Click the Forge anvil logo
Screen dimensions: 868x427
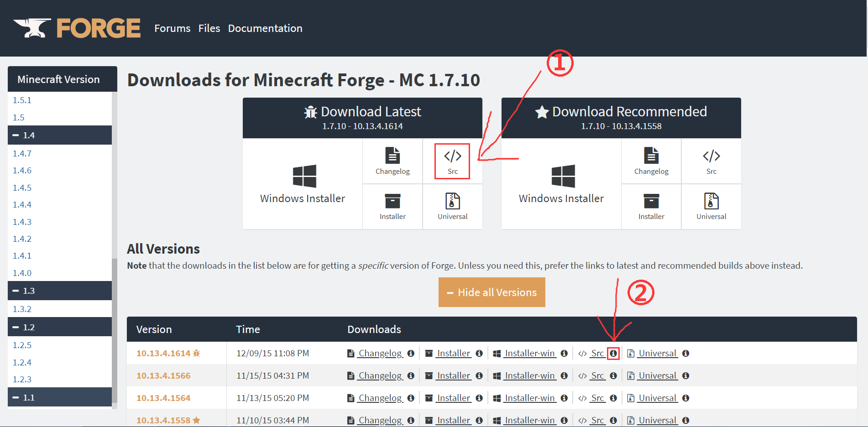[x=77, y=28]
